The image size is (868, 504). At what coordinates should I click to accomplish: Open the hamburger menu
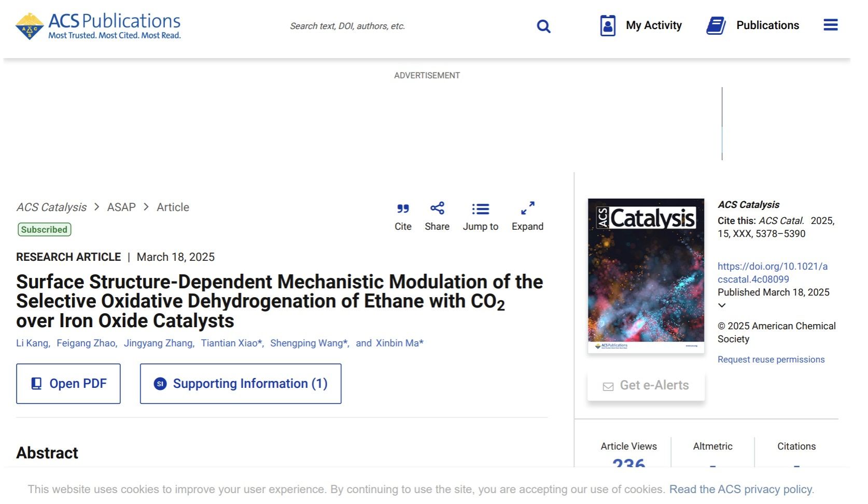click(x=830, y=25)
